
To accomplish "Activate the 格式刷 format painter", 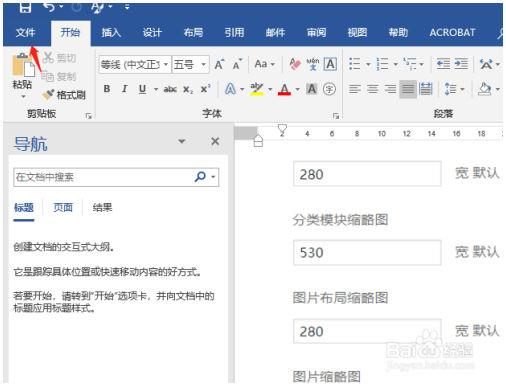I will tap(64, 95).
